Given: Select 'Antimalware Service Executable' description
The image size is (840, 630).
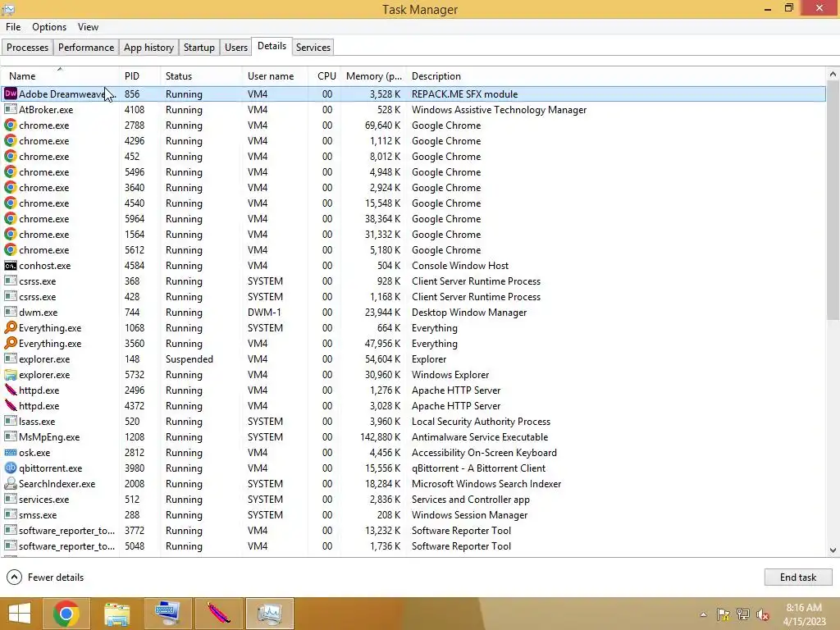Looking at the screenshot, I should (x=479, y=436).
